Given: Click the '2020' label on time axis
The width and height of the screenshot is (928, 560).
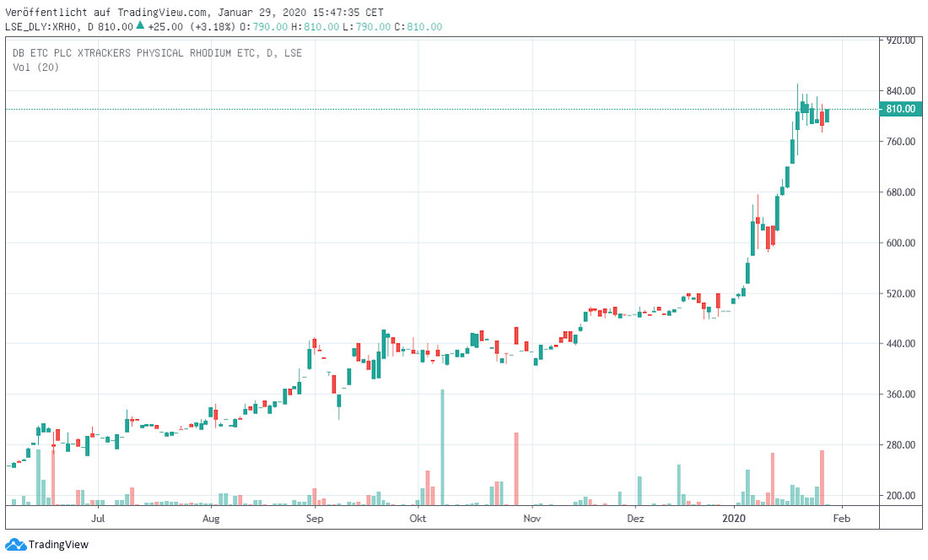Looking at the screenshot, I should click(x=734, y=518).
